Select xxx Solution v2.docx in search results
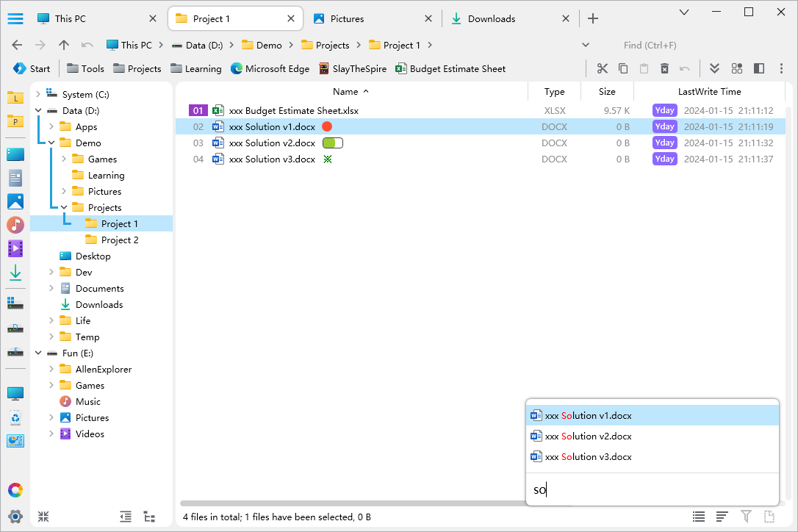This screenshot has height=532, width=798. point(588,436)
